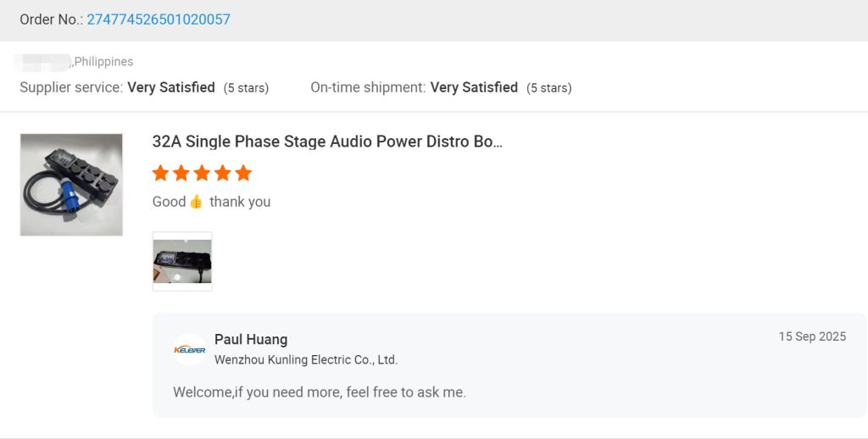Click the second orange rating star
The image size is (868, 439).
[x=181, y=173]
